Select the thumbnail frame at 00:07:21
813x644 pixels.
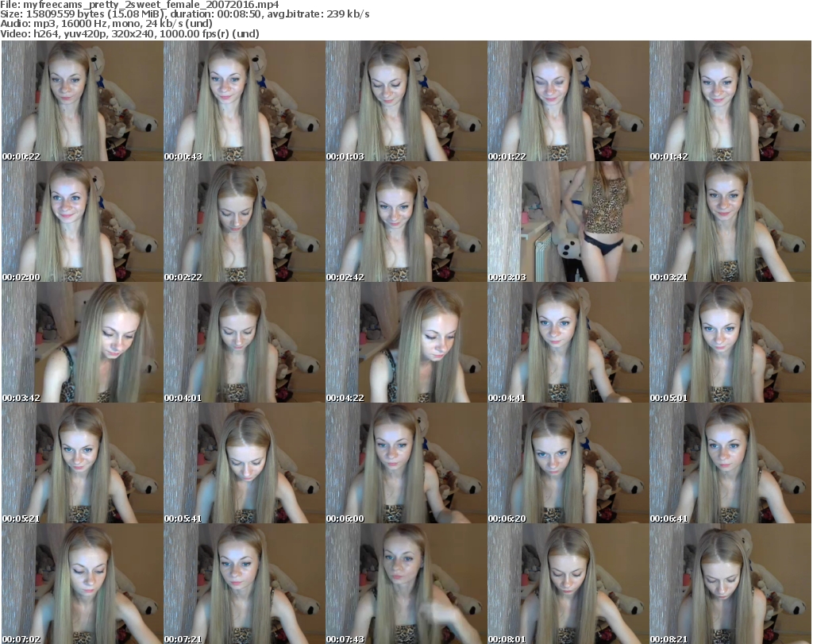coord(245,584)
